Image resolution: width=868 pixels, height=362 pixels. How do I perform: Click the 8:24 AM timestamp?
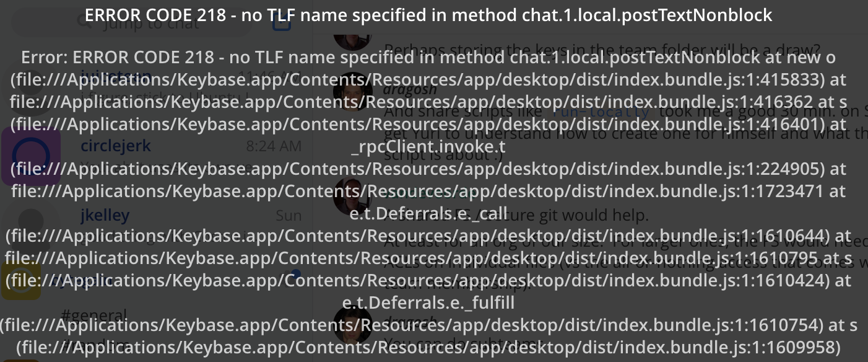[x=274, y=147]
